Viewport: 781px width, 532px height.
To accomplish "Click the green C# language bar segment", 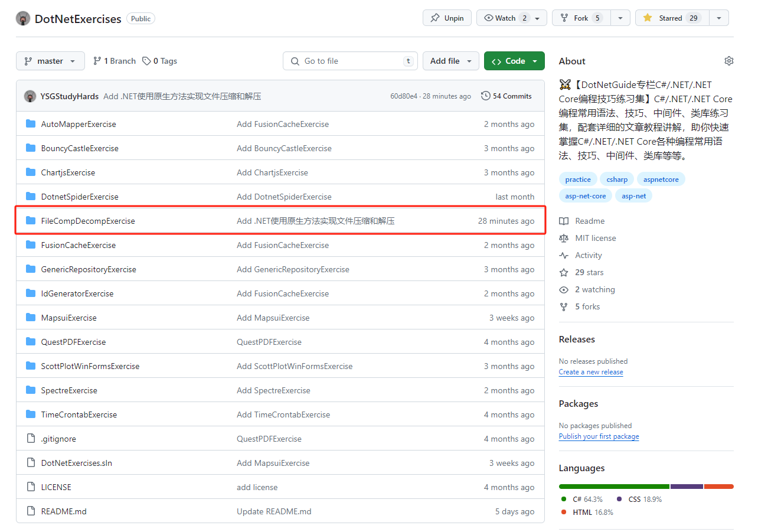I will point(614,487).
